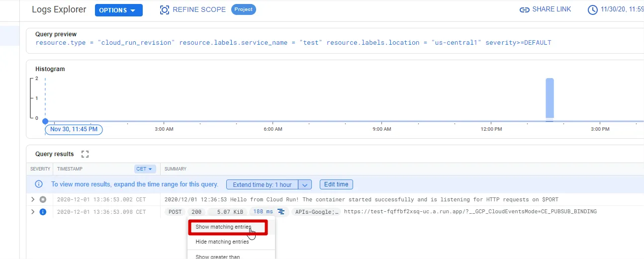Screen dimensions: 644x259
Task: Click the 9:00 AM axis label
Action: pos(382,129)
